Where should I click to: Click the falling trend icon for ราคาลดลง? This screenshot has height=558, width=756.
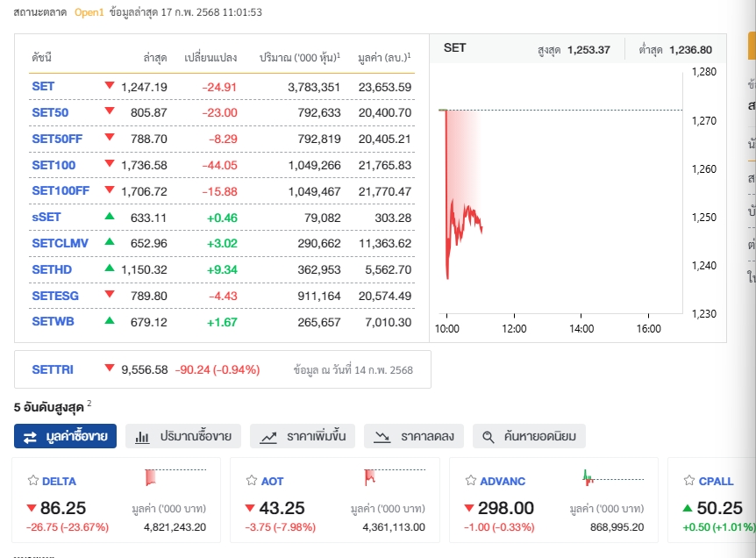click(382, 436)
